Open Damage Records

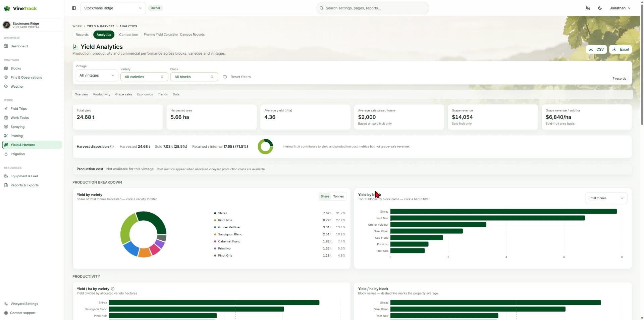[x=192, y=35]
